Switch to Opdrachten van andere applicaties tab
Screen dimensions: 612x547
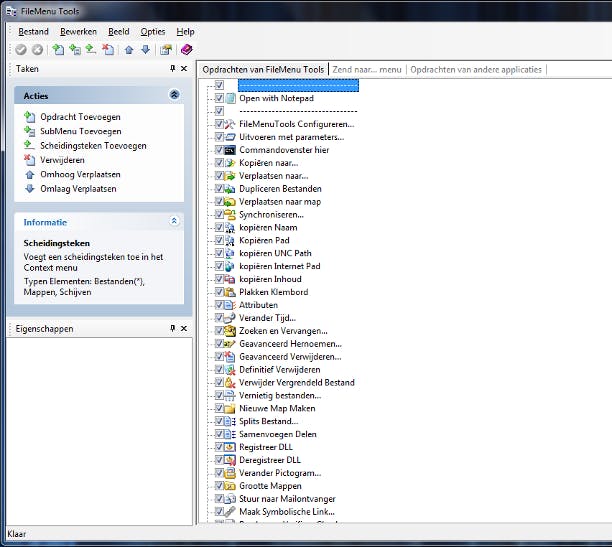click(476, 69)
